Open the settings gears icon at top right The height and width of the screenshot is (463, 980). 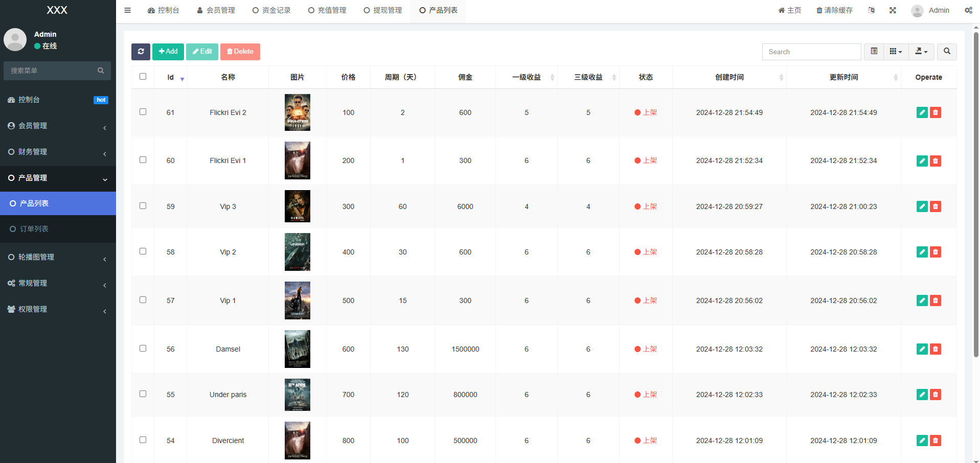click(x=968, y=10)
